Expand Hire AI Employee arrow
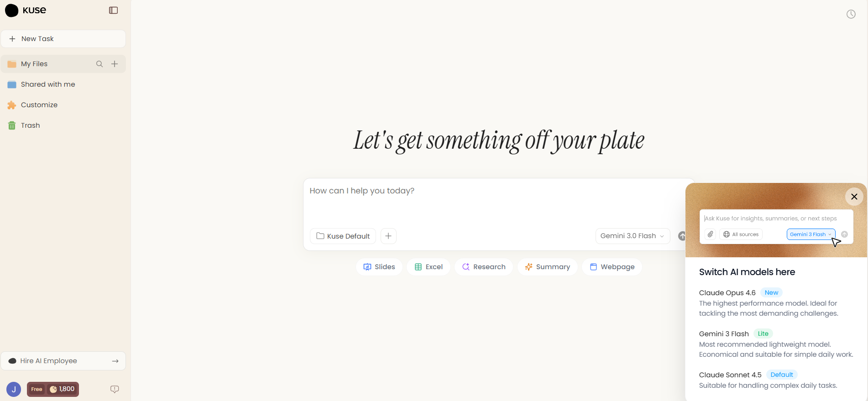The width and height of the screenshot is (868, 401). 115,361
